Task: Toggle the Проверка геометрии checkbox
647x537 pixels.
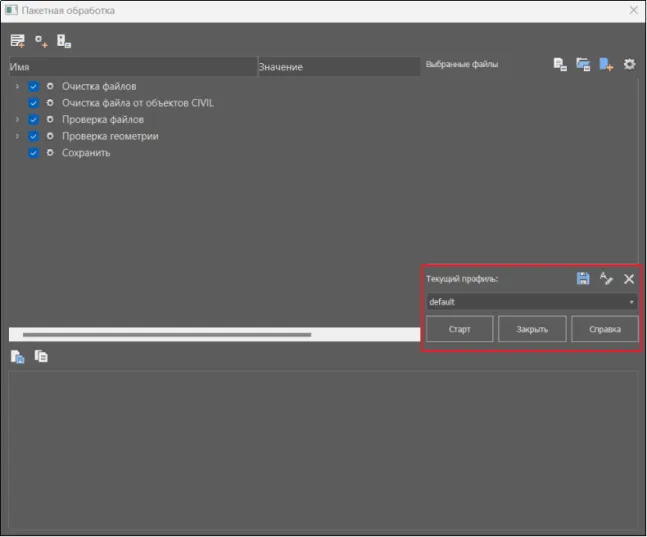Action: (34, 136)
